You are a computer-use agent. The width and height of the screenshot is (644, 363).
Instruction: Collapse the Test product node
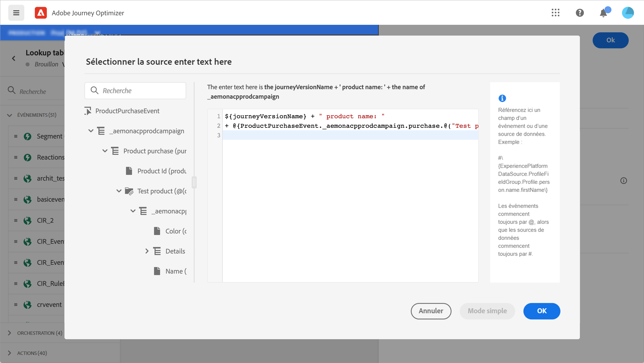click(119, 191)
